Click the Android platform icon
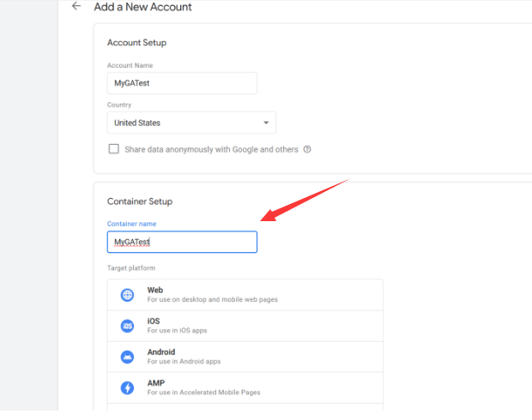The height and width of the screenshot is (420, 532). coord(127,357)
